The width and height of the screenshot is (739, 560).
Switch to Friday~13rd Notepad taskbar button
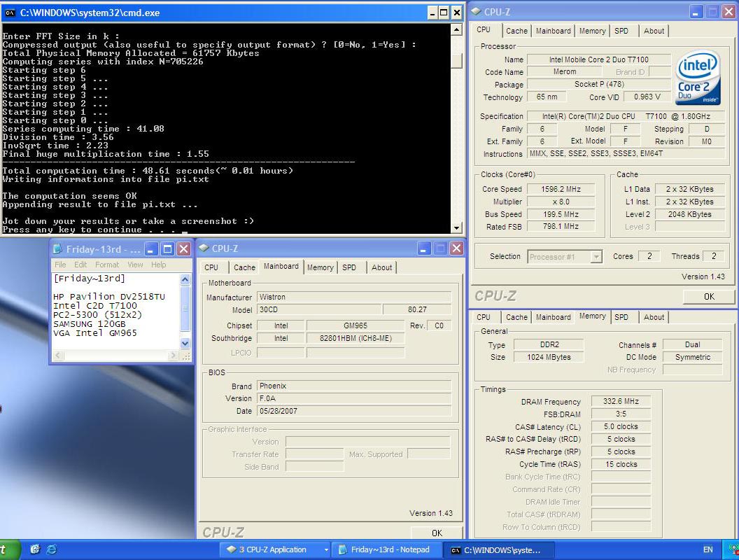pos(386,549)
